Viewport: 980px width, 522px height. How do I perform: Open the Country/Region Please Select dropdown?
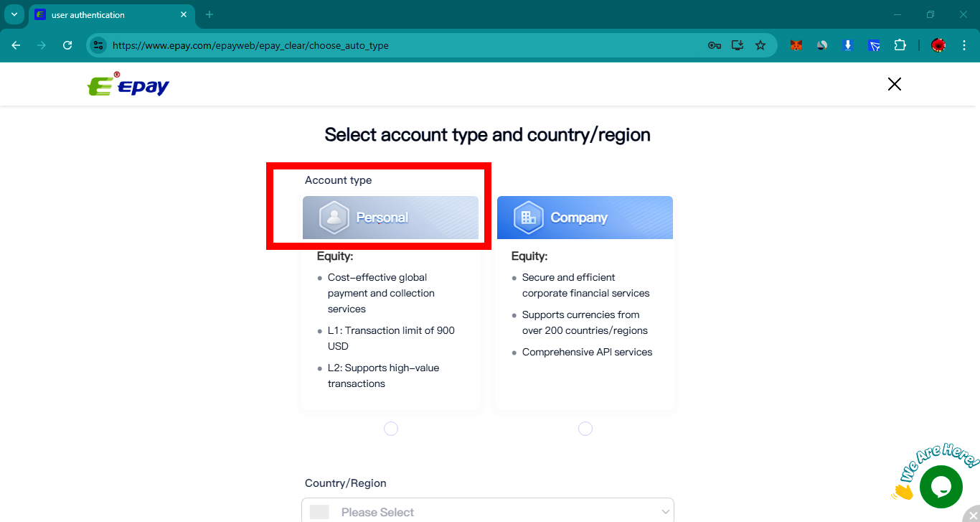[488, 511]
